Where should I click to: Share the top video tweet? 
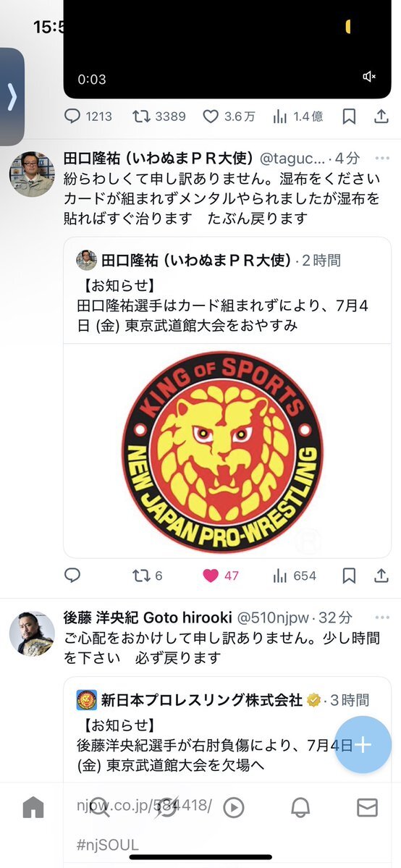point(381,117)
